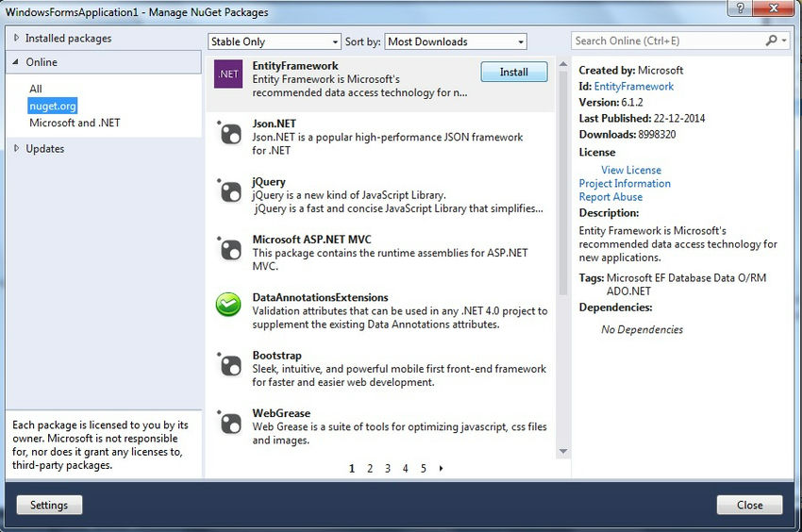This screenshot has height=532, width=802.
Task: Expand the Updates section
Action: (x=16, y=148)
